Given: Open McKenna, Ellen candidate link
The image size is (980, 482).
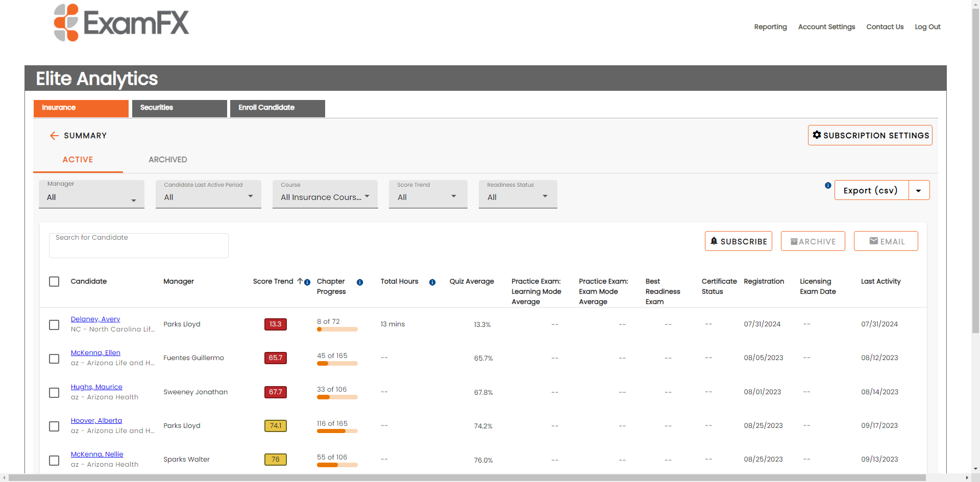Looking at the screenshot, I should (95, 352).
